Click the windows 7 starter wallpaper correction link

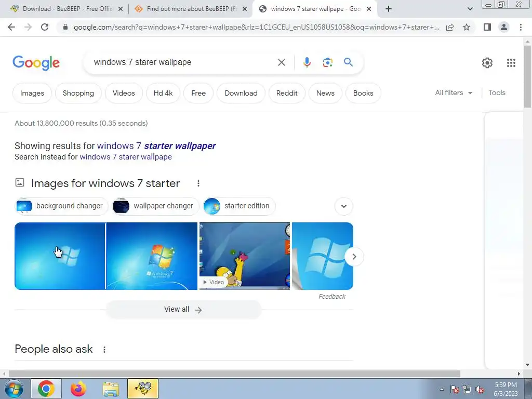pos(156,146)
